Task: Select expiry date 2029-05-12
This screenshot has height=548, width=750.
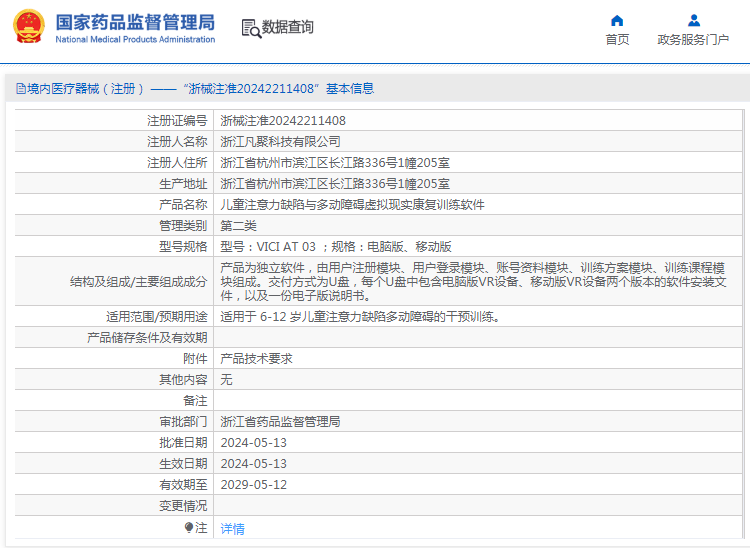Action: click(x=254, y=485)
